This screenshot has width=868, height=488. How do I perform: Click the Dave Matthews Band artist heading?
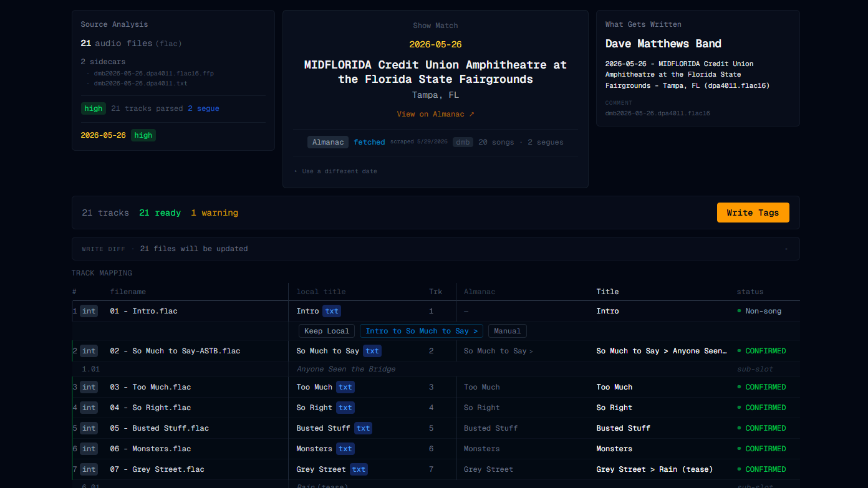coord(663,44)
